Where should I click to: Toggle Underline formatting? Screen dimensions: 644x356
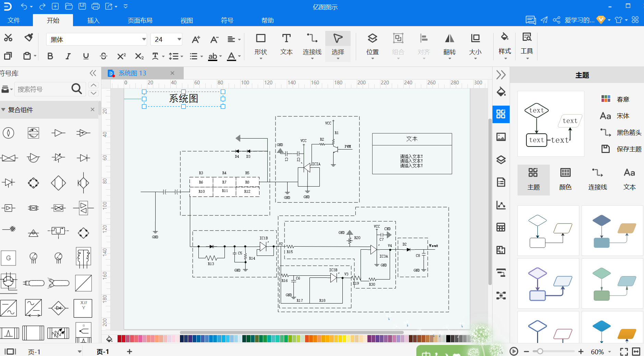click(x=86, y=56)
